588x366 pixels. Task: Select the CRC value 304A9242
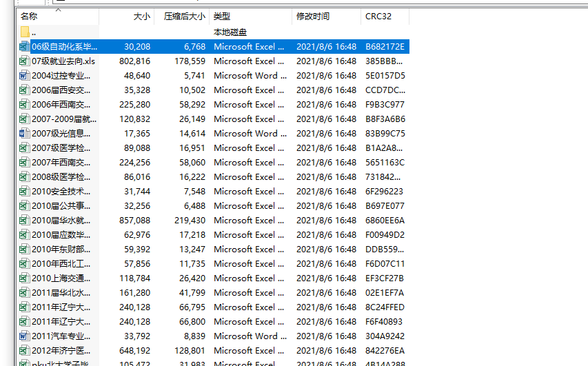tap(385, 336)
